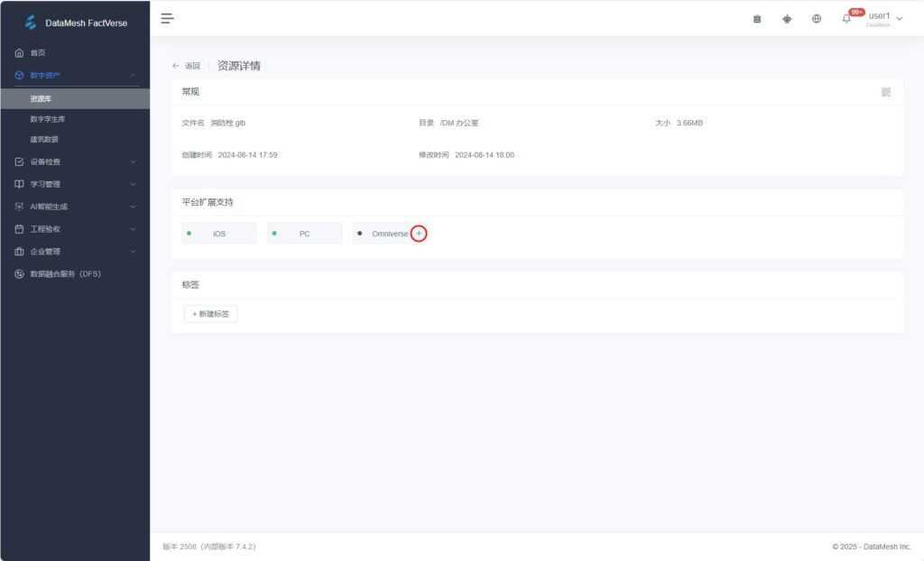
Task: Go to 首页 home page
Action: click(38, 53)
